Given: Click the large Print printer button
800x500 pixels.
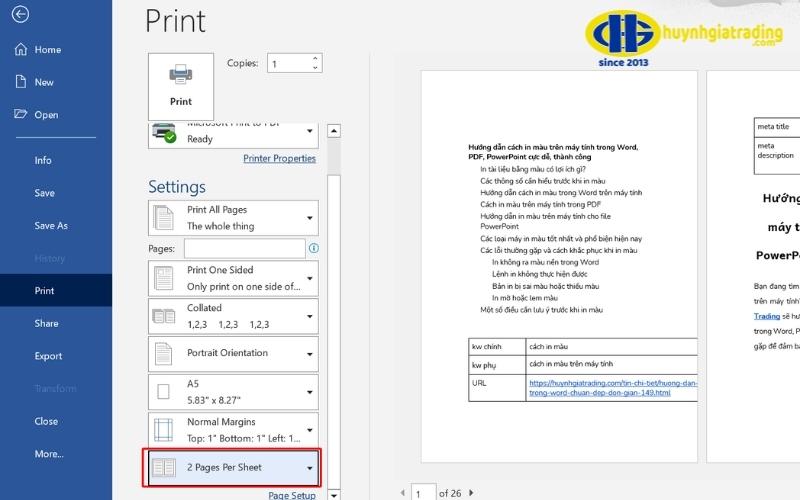Looking at the screenshot, I should (181, 86).
